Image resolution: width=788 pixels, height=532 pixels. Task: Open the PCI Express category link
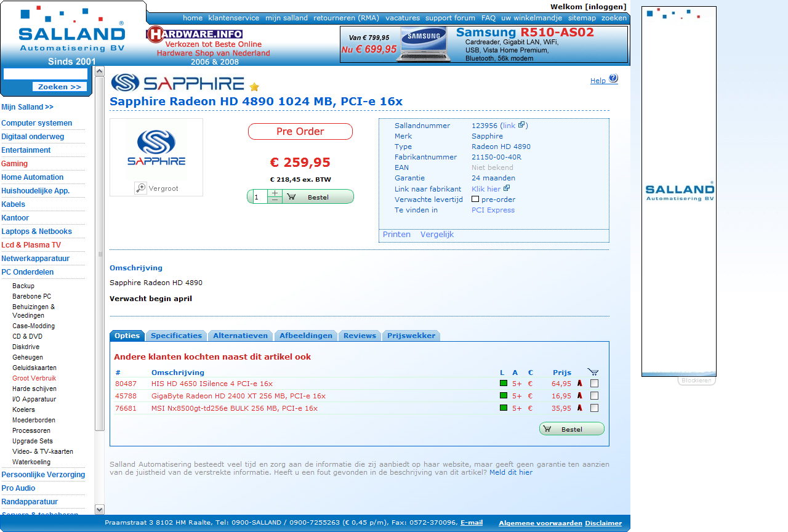tap(493, 210)
